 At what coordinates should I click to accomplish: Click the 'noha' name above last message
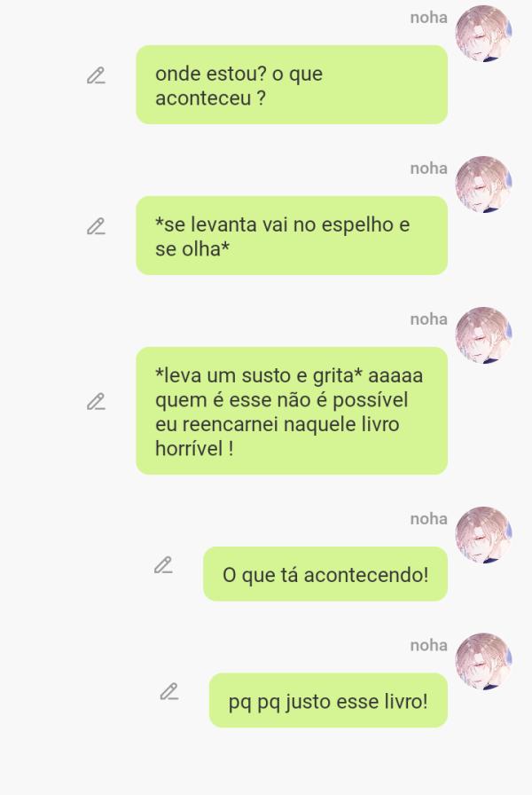428,645
